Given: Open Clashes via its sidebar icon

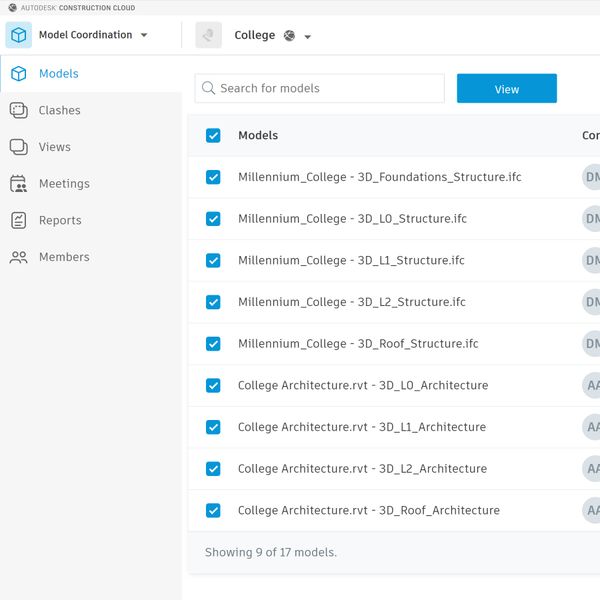Looking at the screenshot, I should 18,111.
